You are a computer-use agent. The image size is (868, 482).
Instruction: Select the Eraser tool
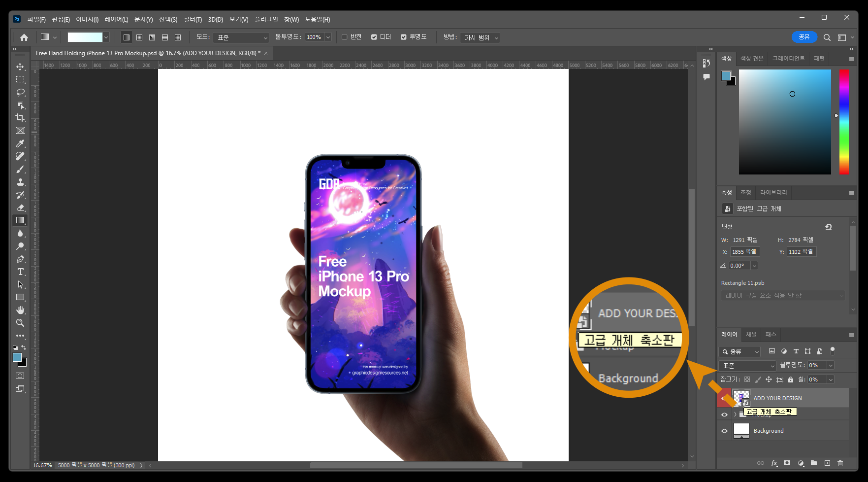click(x=20, y=207)
